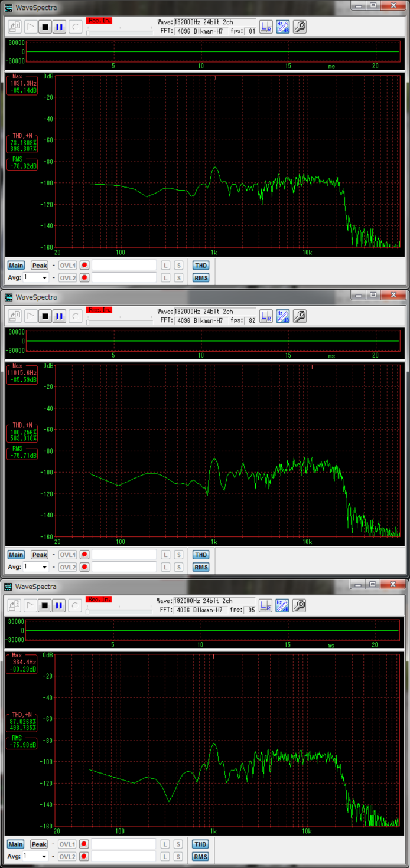Pause recording in the fps 81 window
This screenshot has width=410, height=868.
click(x=59, y=27)
